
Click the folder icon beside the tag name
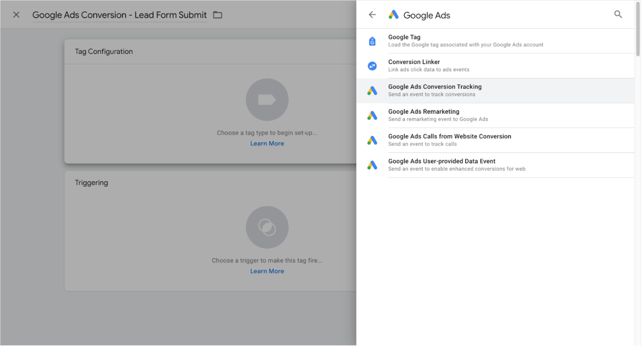point(217,15)
